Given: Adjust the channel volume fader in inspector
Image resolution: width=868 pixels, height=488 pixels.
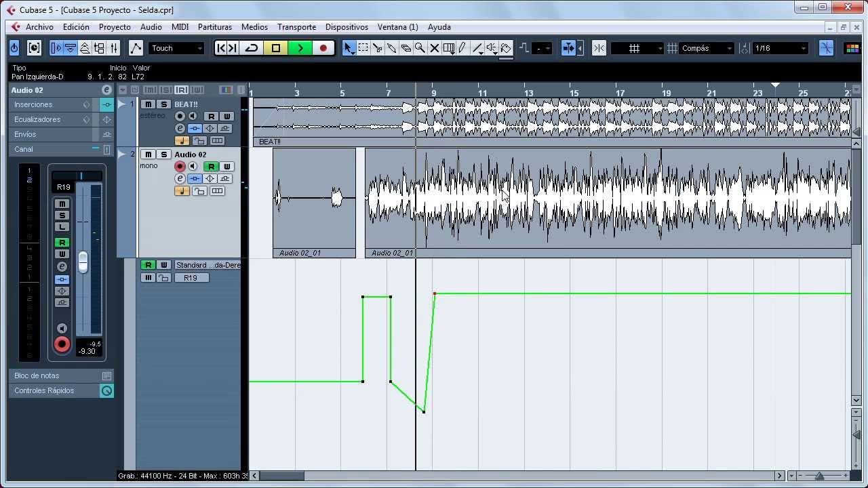Looking at the screenshot, I should coord(83,262).
